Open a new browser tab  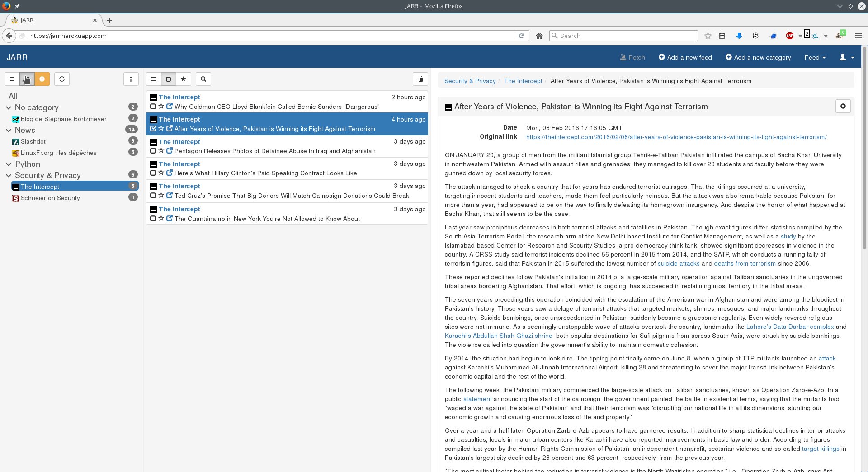point(109,20)
